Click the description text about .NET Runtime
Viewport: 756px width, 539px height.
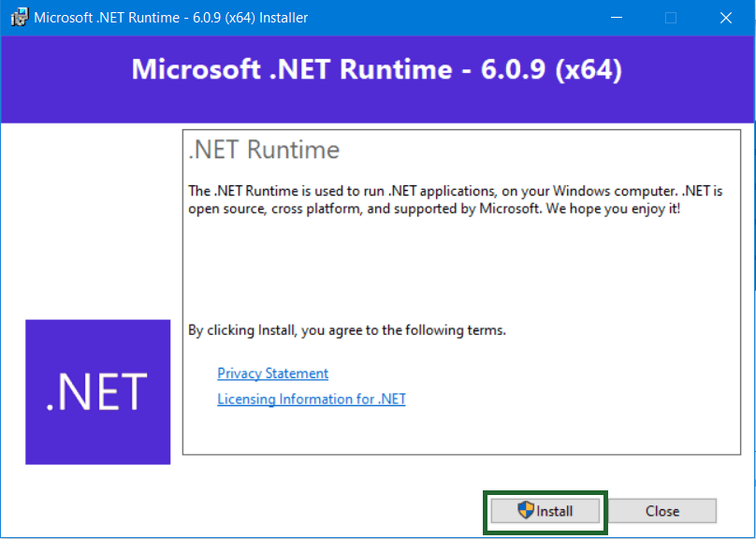tap(455, 200)
